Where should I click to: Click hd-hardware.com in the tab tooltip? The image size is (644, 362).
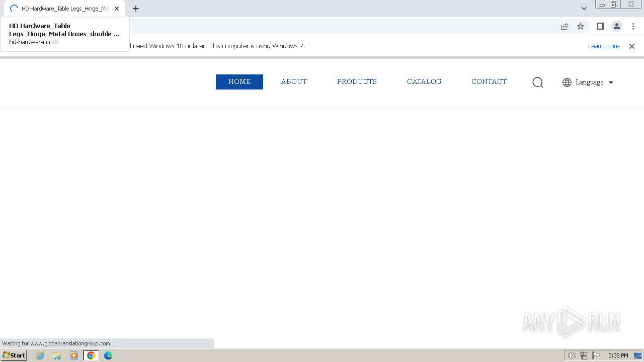tap(33, 42)
